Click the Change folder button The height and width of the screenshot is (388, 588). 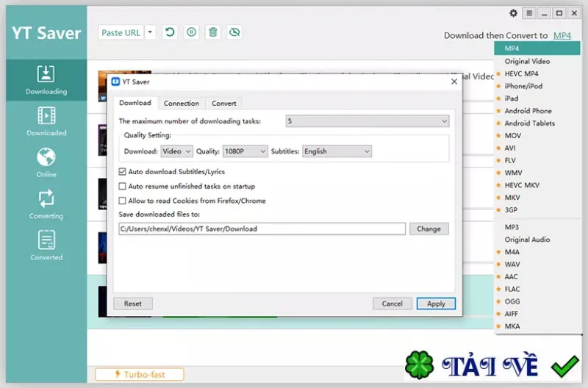pyautogui.click(x=429, y=229)
